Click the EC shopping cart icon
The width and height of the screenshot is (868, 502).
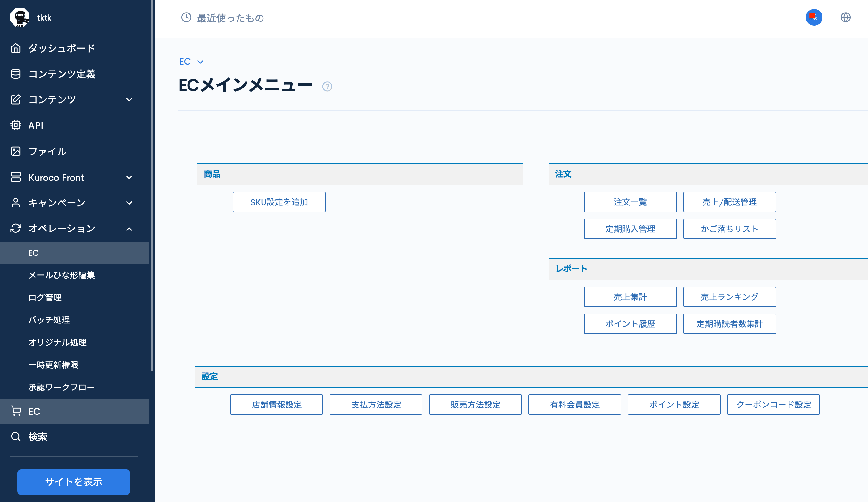(15, 411)
